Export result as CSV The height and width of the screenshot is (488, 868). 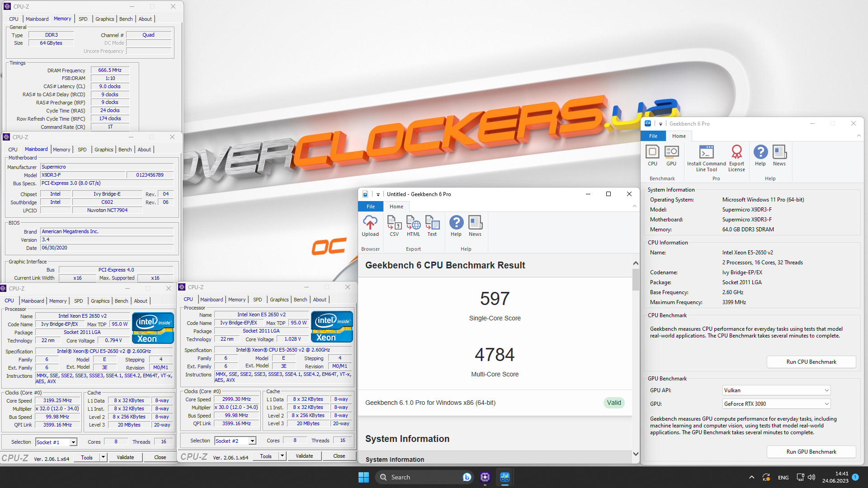pyautogui.click(x=394, y=226)
